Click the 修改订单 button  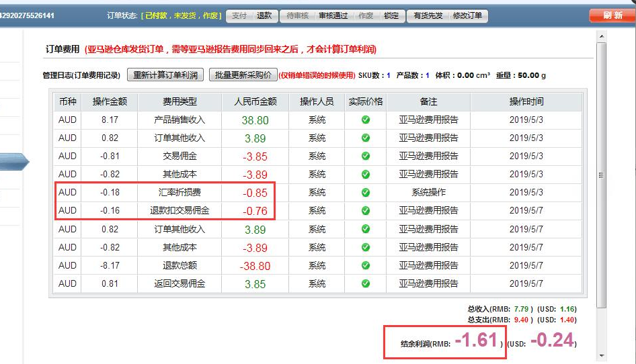point(467,16)
